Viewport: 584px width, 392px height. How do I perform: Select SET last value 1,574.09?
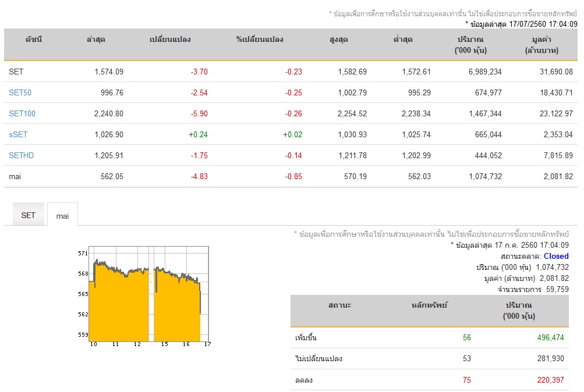click(109, 72)
